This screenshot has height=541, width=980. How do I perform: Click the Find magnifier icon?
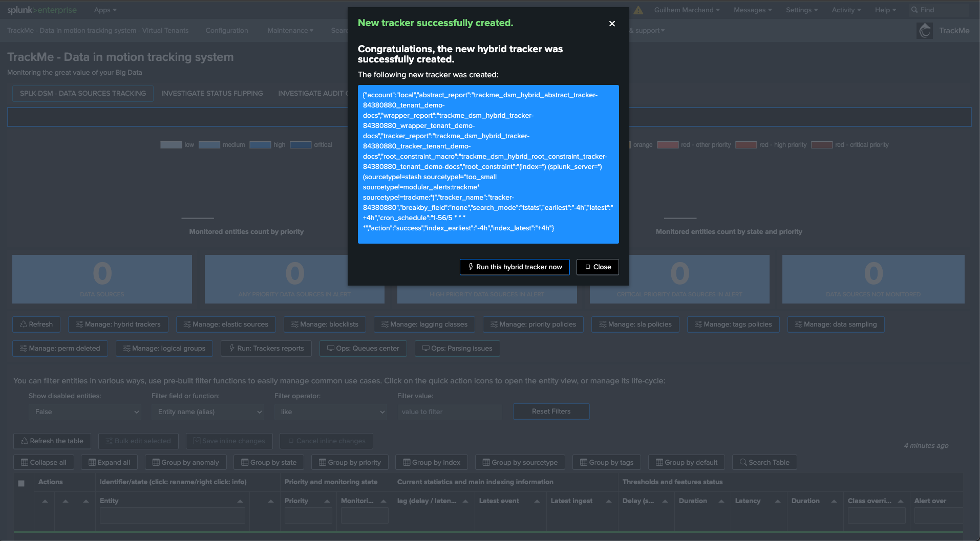914,10
